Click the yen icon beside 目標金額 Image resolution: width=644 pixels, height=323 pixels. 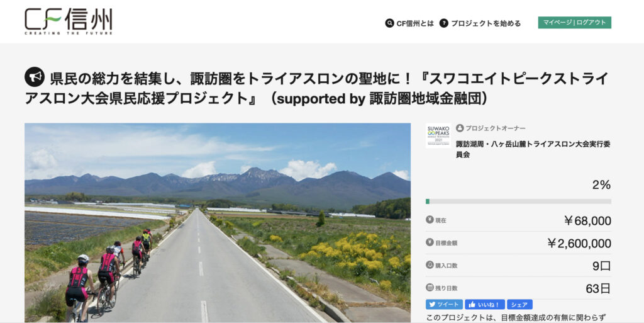click(x=430, y=242)
